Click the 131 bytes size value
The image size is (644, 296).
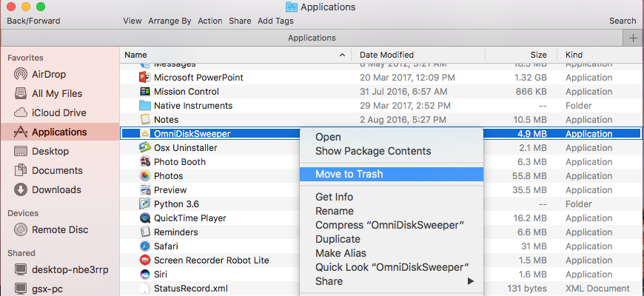tap(527, 289)
